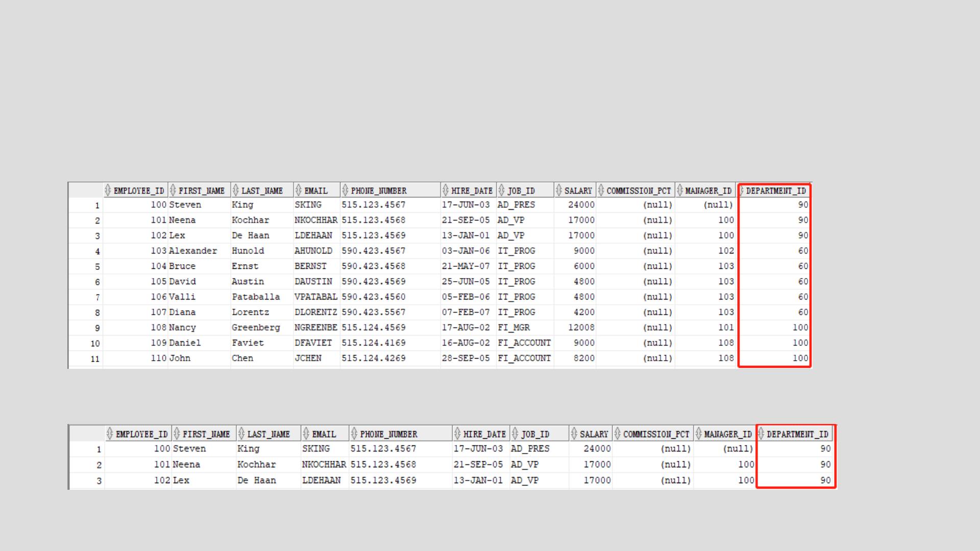
Task: Click sort icon beside EMAIL in eleven-row table
Action: click(x=299, y=190)
